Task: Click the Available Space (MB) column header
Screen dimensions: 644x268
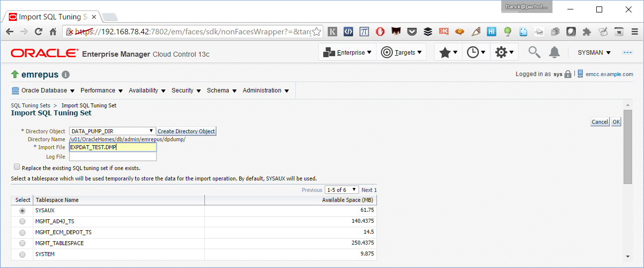Action: click(x=291, y=200)
